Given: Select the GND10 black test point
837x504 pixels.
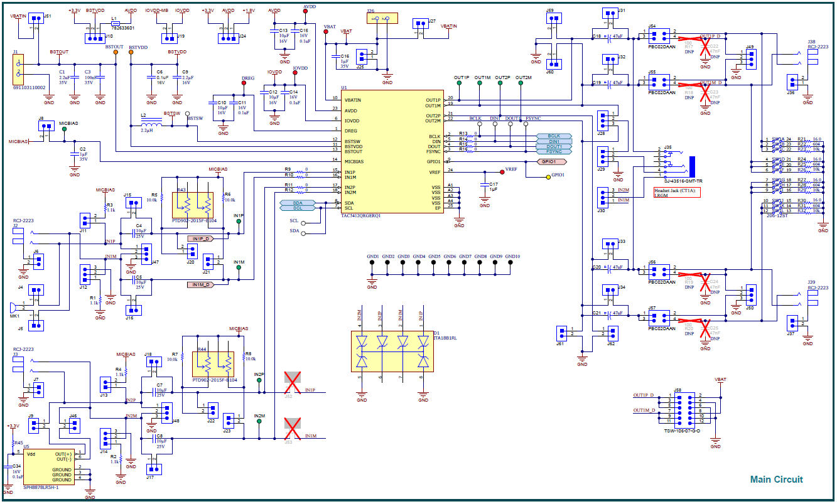Looking at the screenshot, I should 511,263.
